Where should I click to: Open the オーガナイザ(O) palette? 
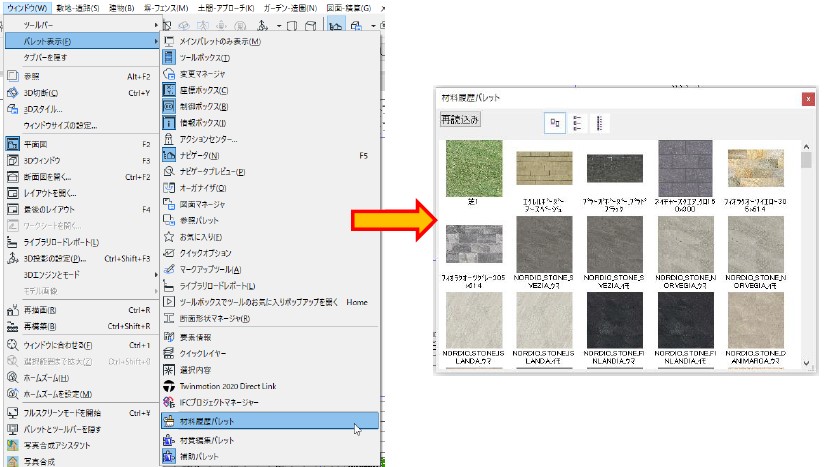pyautogui.click(x=270, y=188)
